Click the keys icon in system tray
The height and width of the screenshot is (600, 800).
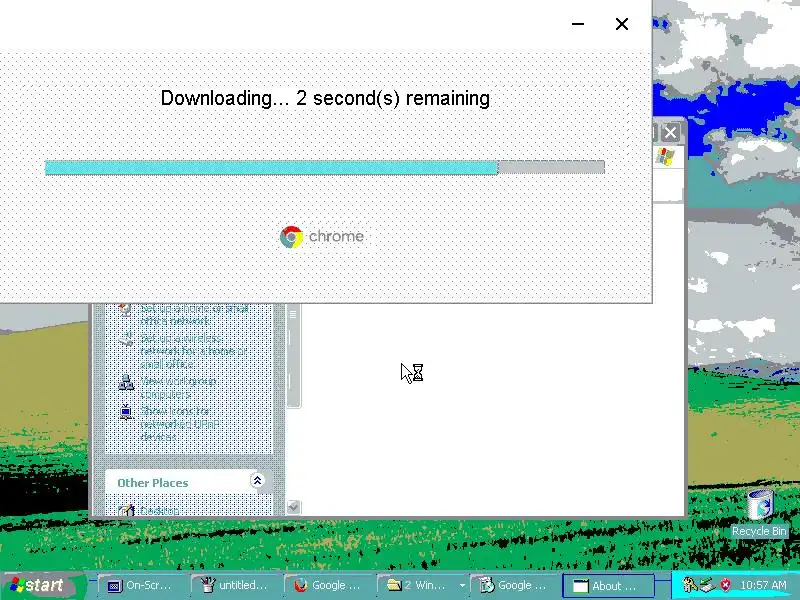coord(689,585)
